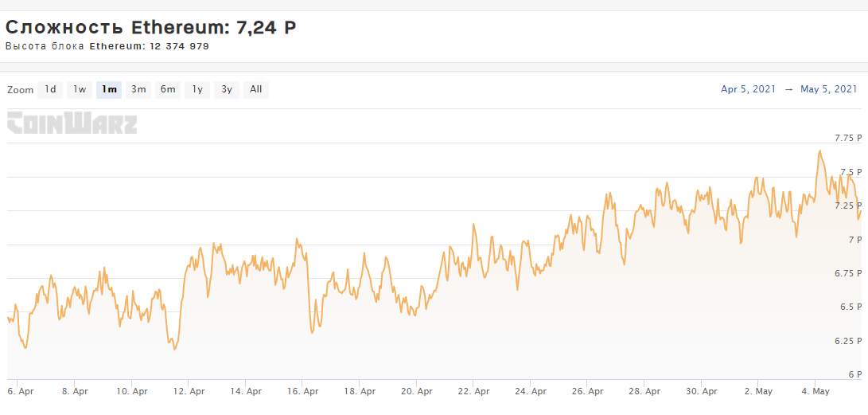Click the Высота блока Ethereum text
Viewport: 868px width, 415px height.
pos(107,46)
